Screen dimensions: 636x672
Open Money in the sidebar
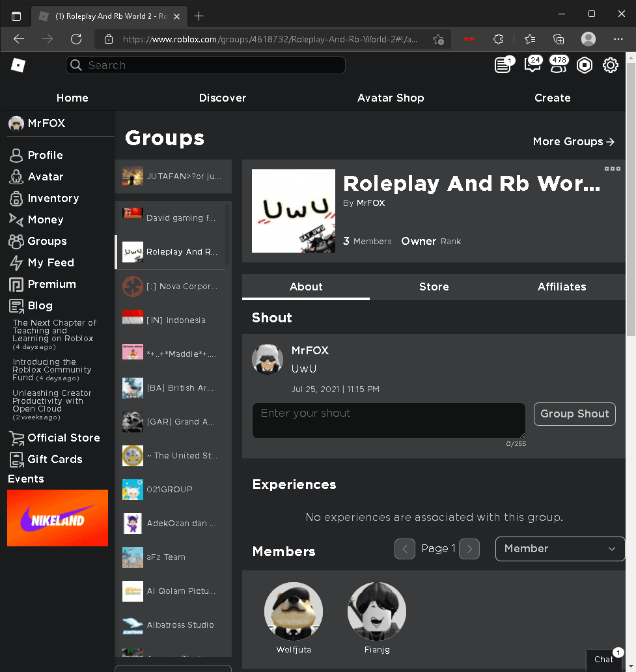point(36,219)
